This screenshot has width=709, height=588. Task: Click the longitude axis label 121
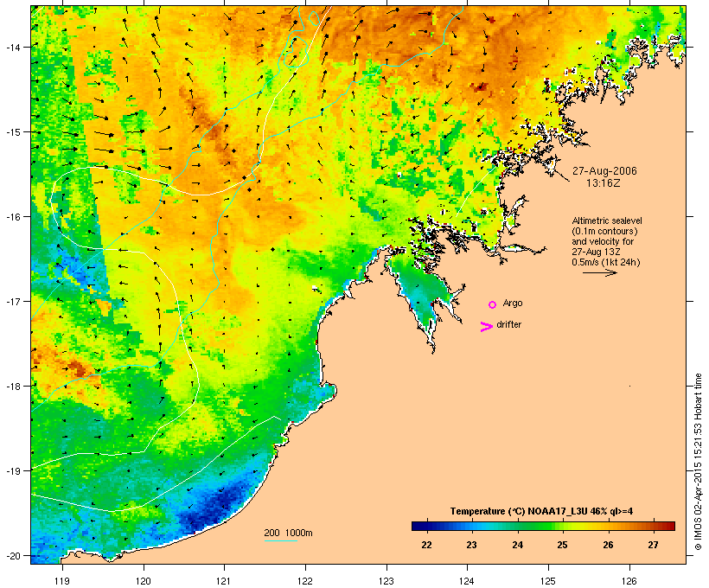(x=224, y=581)
